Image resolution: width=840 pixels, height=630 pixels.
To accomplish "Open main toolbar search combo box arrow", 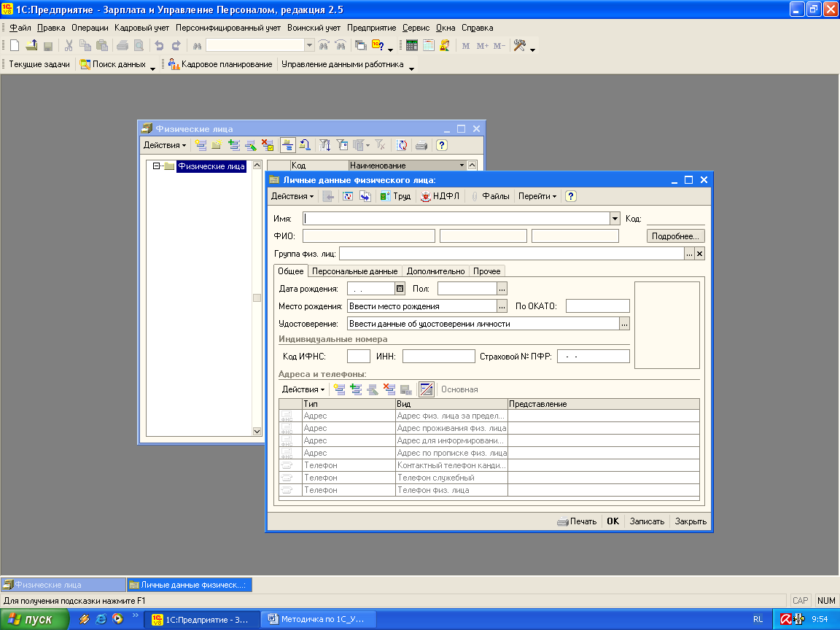I will [309, 45].
